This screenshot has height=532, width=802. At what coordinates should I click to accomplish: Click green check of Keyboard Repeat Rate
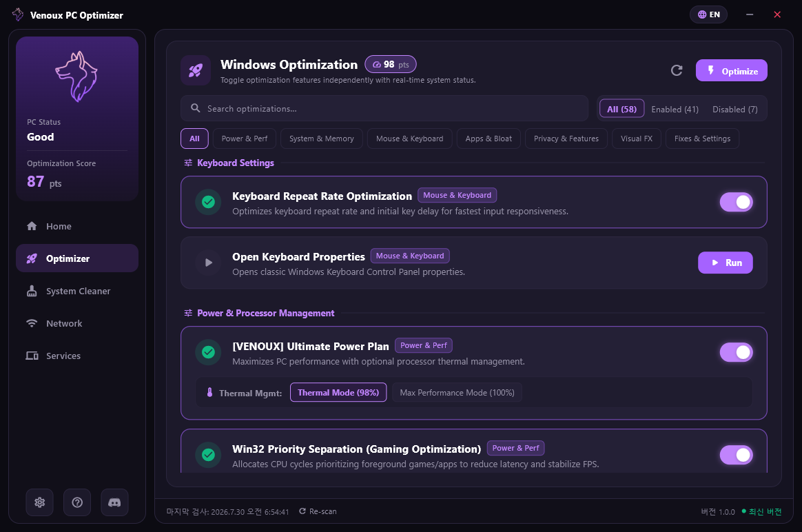coord(208,202)
